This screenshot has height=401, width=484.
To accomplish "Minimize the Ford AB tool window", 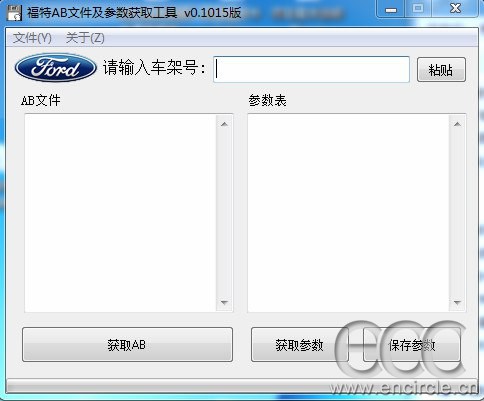I will pyautogui.click(x=391, y=9).
